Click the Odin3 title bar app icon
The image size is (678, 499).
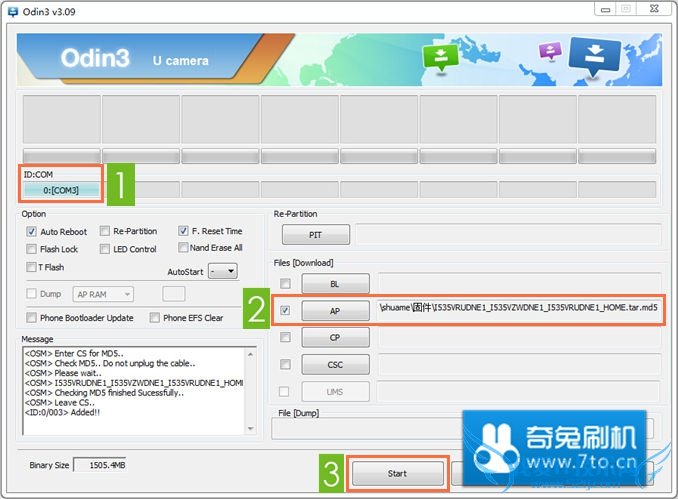point(13,12)
